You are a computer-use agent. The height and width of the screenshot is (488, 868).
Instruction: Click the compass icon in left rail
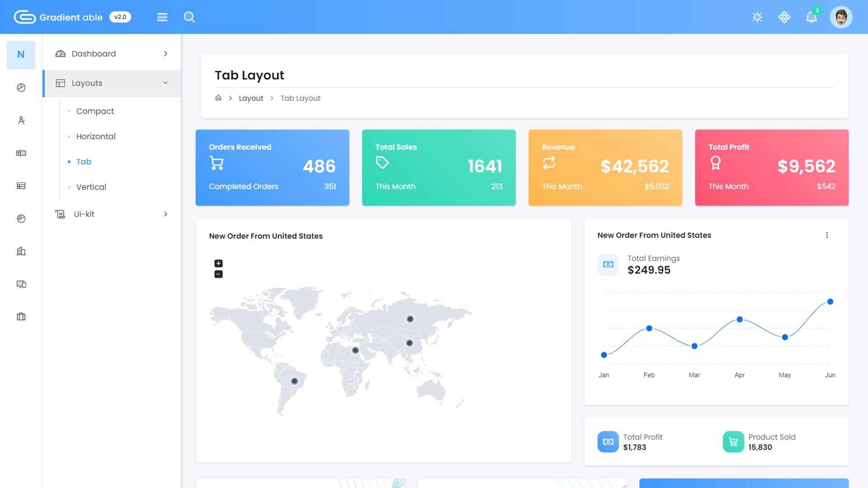[x=21, y=120]
